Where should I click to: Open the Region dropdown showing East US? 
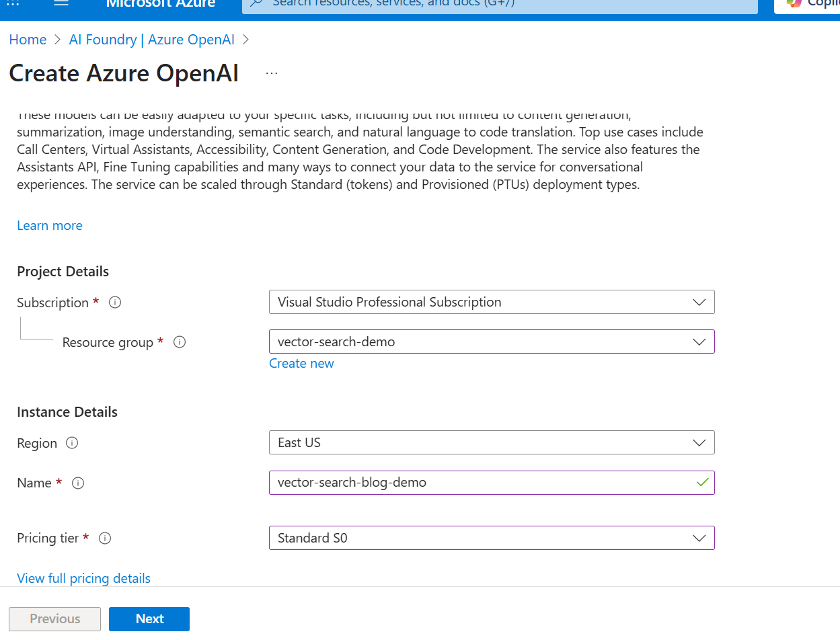pyautogui.click(x=492, y=442)
